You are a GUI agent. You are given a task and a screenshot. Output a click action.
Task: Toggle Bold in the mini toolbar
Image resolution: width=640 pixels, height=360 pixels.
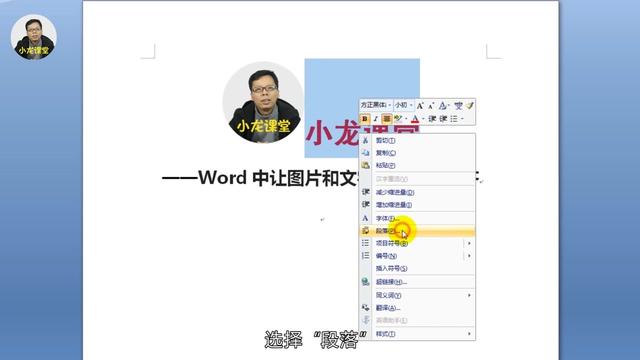coord(364,119)
